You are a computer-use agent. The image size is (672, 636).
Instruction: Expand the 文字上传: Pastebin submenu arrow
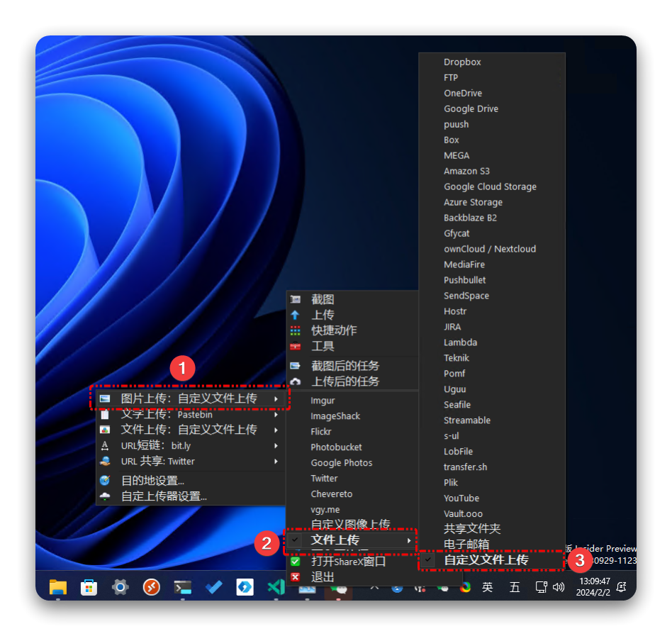pyautogui.click(x=276, y=415)
